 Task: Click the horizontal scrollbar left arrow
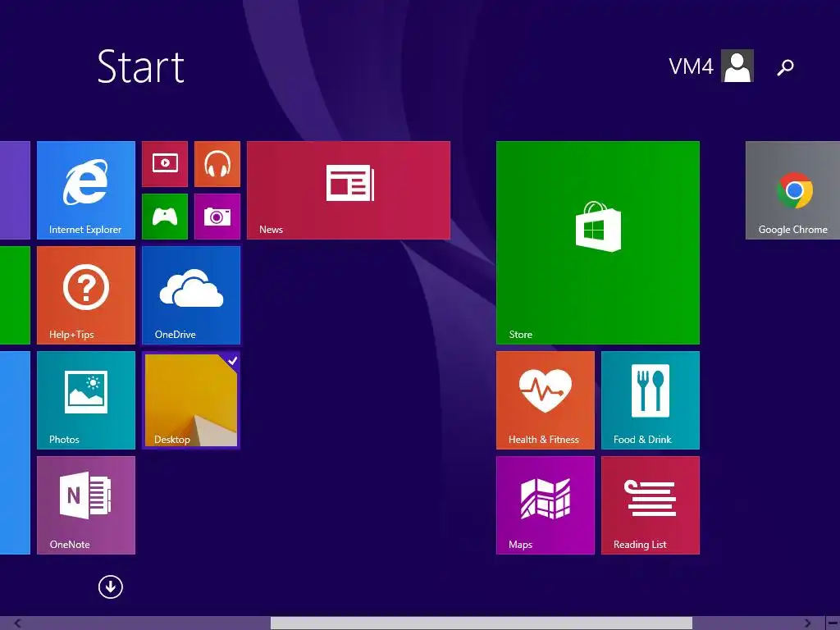point(17,623)
